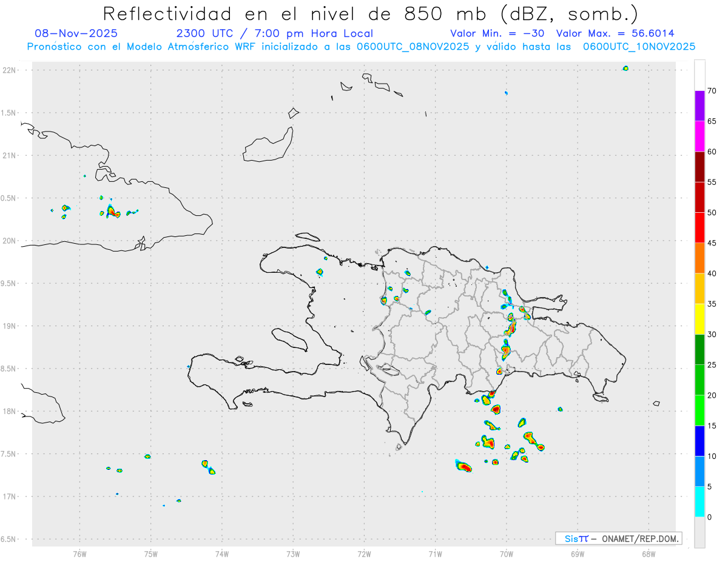Click the dark blue 10–15 dBZ band
The image size is (728, 562).
(699, 441)
